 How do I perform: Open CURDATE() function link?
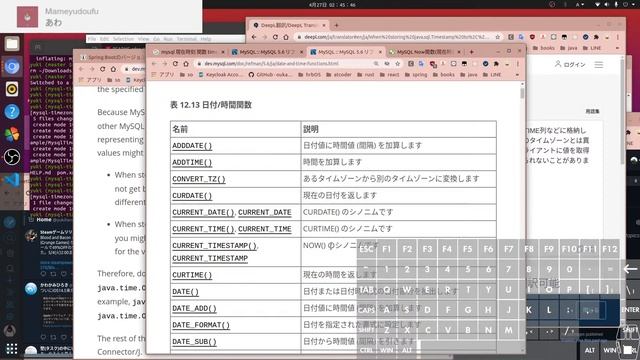[x=192, y=196]
